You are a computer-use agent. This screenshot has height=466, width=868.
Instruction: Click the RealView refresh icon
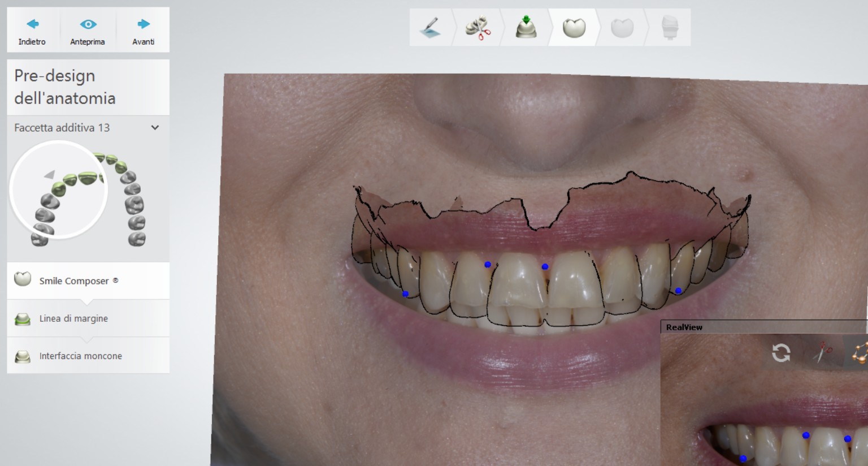click(x=781, y=353)
